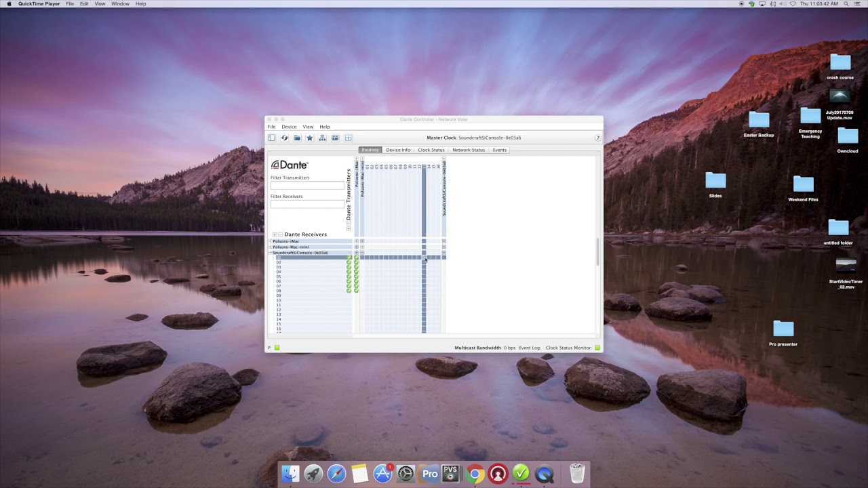Open the Trash in the dock
The width and height of the screenshot is (868, 488).
click(577, 473)
